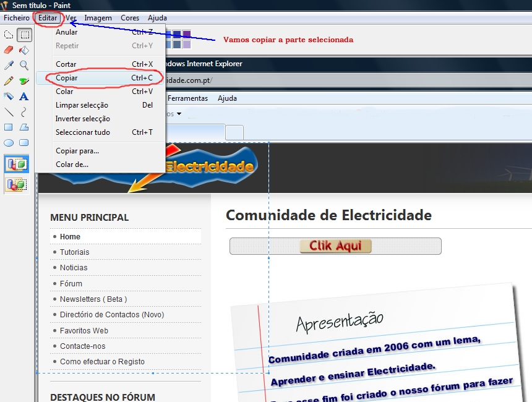Viewport: 532px width, 402px height.
Task: Pick the Rectangle shape tool
Action: coord(9,127)
